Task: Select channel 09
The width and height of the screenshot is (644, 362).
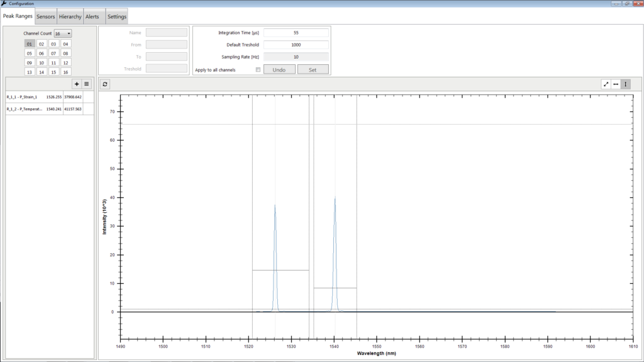Action: click(x=29, y=62)
